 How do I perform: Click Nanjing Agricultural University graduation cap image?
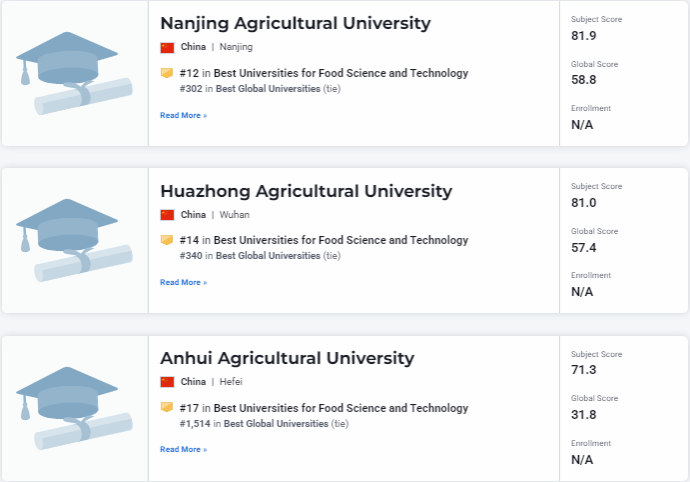pyautogui.click(x=75, y=74)
